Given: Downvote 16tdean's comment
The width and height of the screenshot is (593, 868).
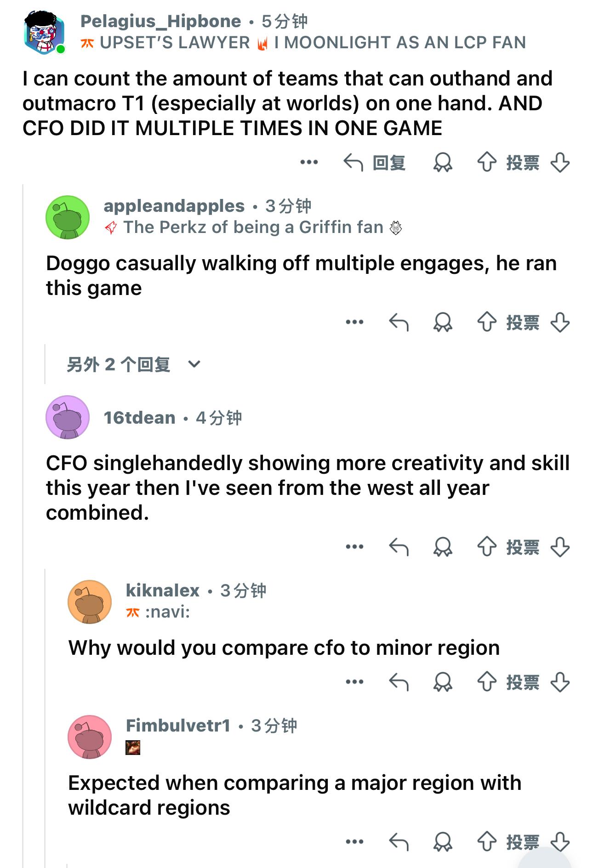Looking at the screenshot, I should point(560,547).
